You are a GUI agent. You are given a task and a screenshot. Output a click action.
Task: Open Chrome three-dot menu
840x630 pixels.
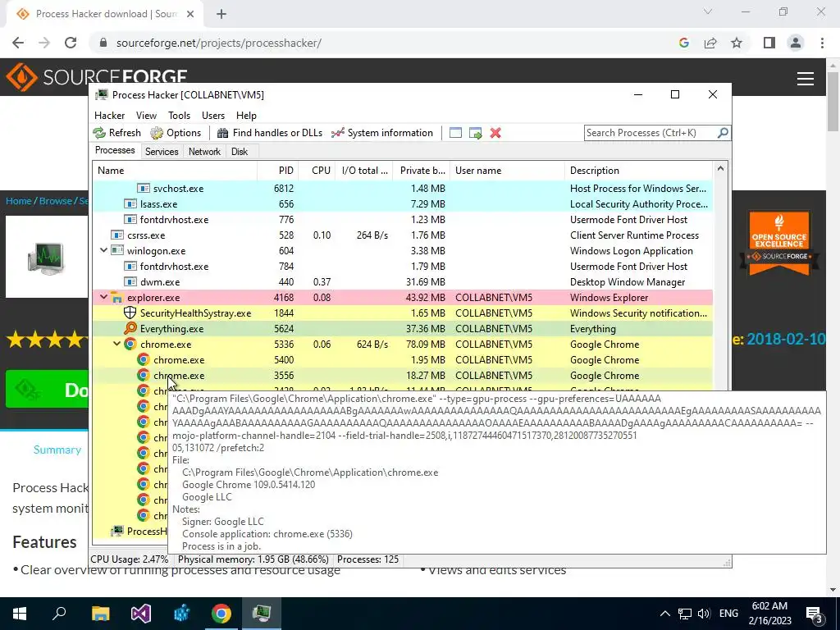tap(822, 43)
